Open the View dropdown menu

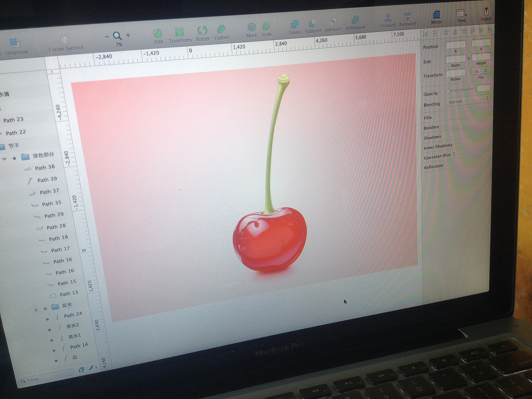[461, 13]
